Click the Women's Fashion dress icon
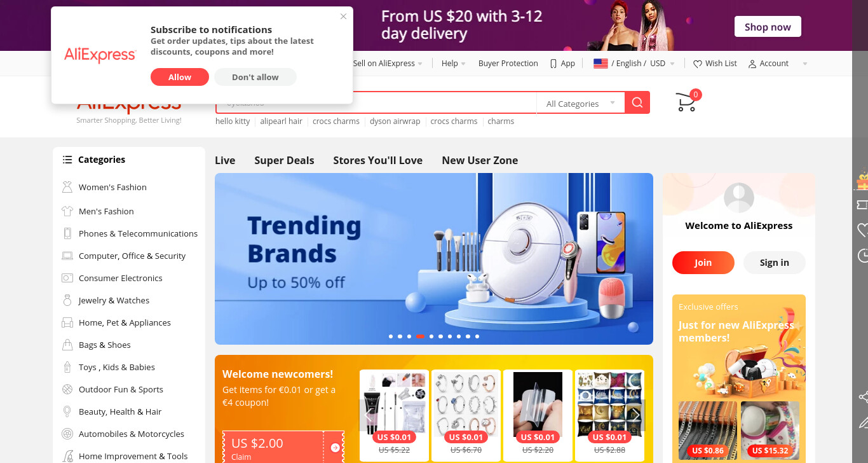 click(x=67, y=187)
